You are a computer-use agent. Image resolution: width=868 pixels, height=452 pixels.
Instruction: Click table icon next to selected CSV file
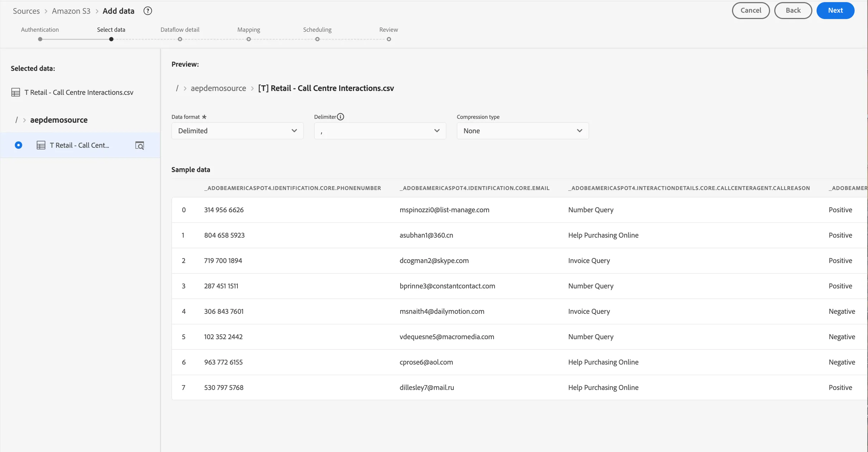pyautogui.click(x=15, y=92)
